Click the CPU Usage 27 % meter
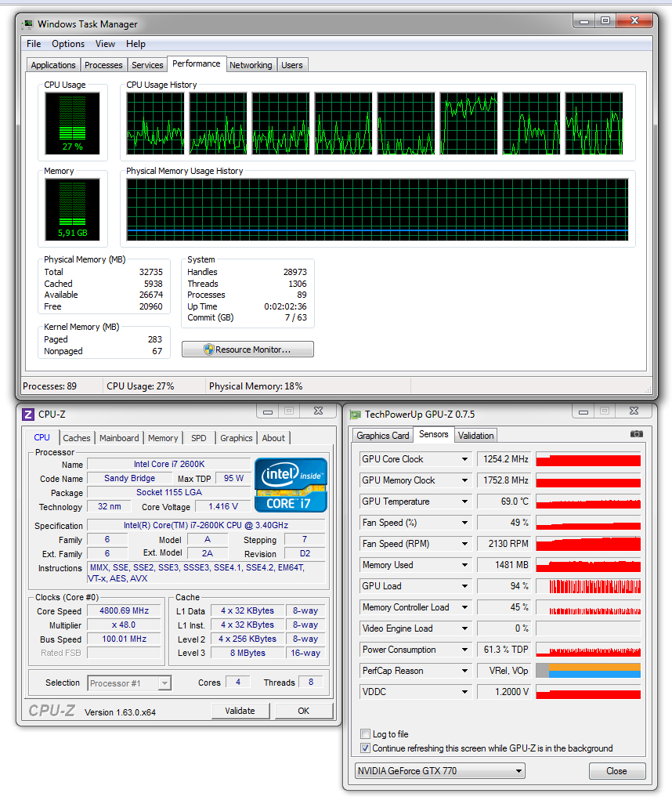Screen dimensions: 672x804 coord(72,123)
